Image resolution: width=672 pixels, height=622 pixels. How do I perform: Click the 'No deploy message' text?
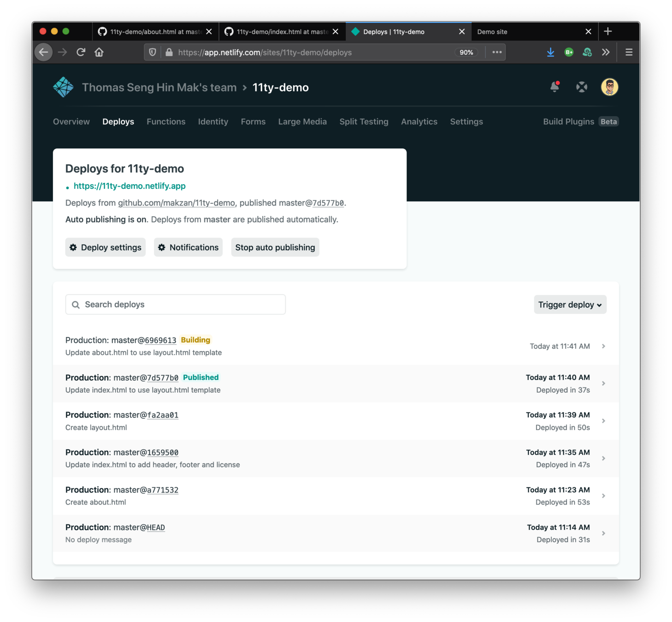99,540
